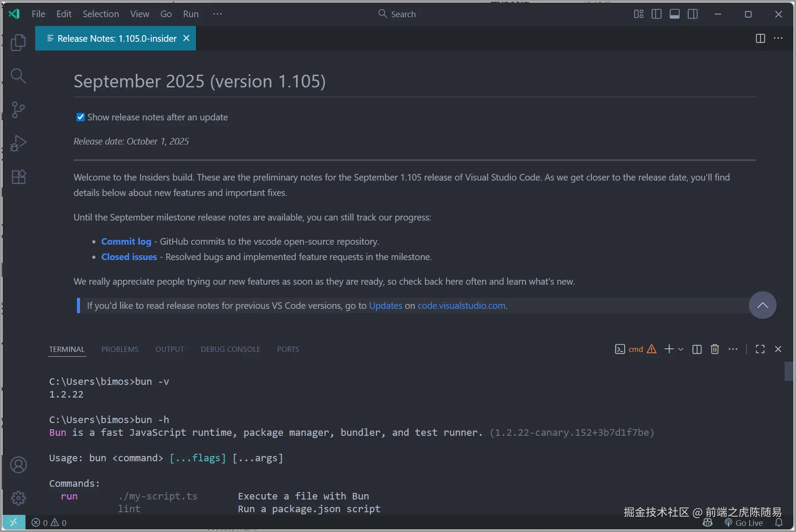Open the Explorer view in activity bar
796x532 pixels.
[x=18, y=43]
